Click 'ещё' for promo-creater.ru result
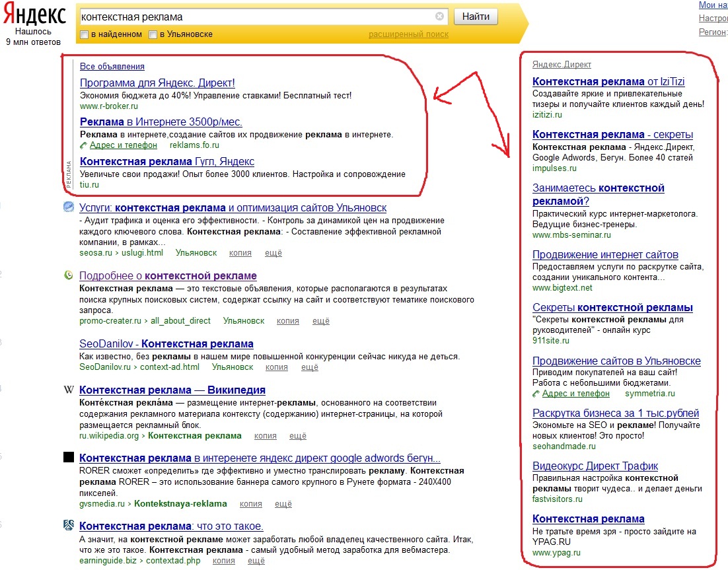 321,321
